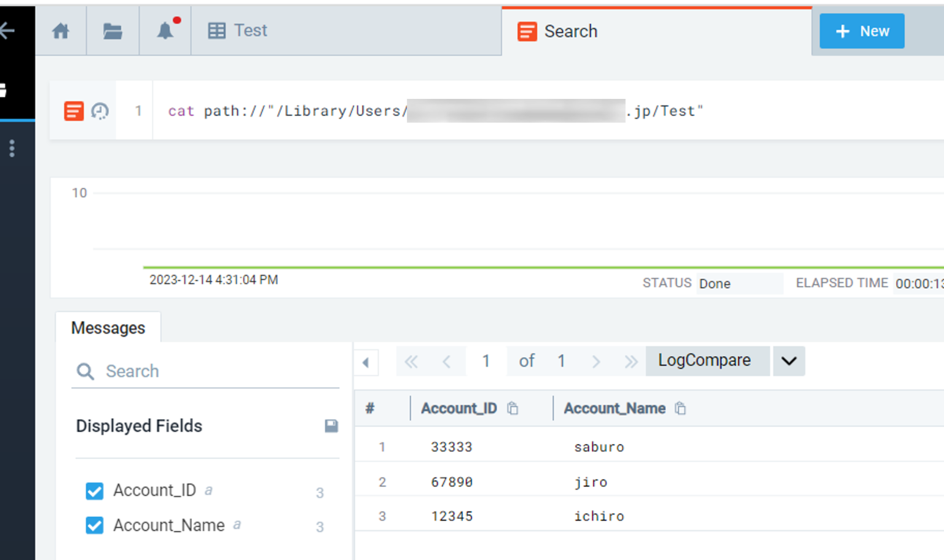Uncheck the Account_ID displayed field
Viewport: 944px width, 560px height.
pos(94,491)
